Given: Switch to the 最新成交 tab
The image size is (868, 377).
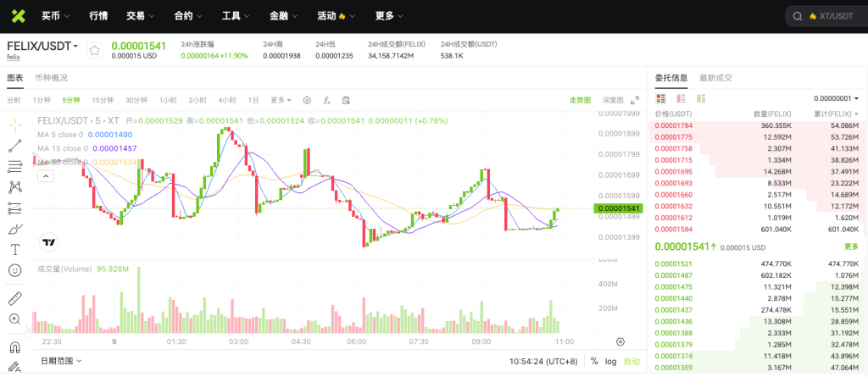Looking at the screenshot, I should [x=715, y=78].
